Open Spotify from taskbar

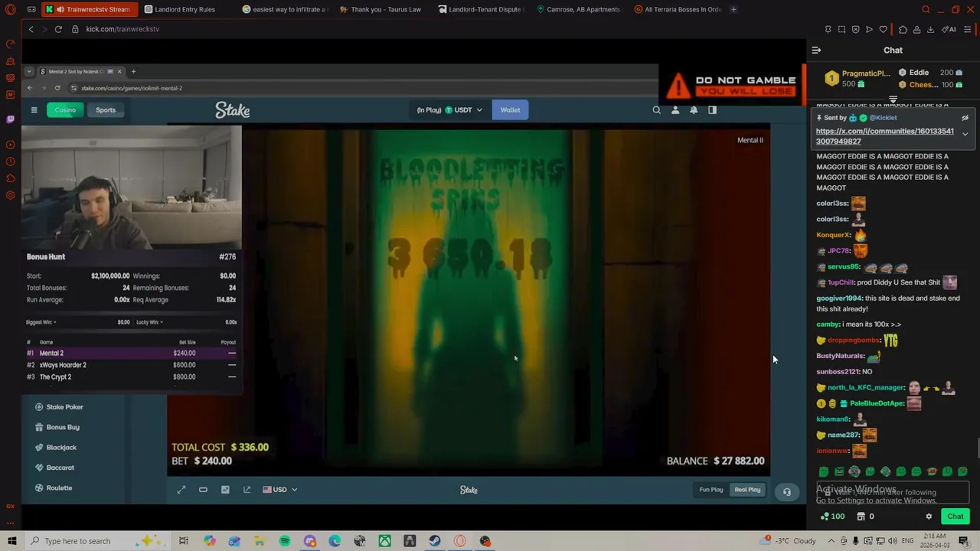click(x=285, y=541)
